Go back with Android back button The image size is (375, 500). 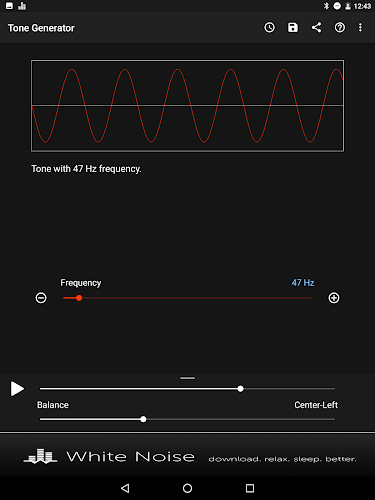pyautogui.click(x=125, y=488)
